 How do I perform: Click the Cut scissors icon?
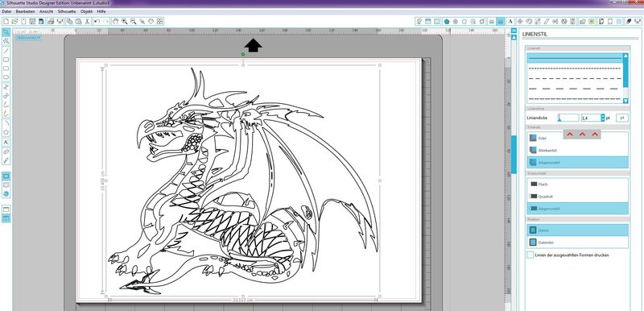[x=87, y=21]
